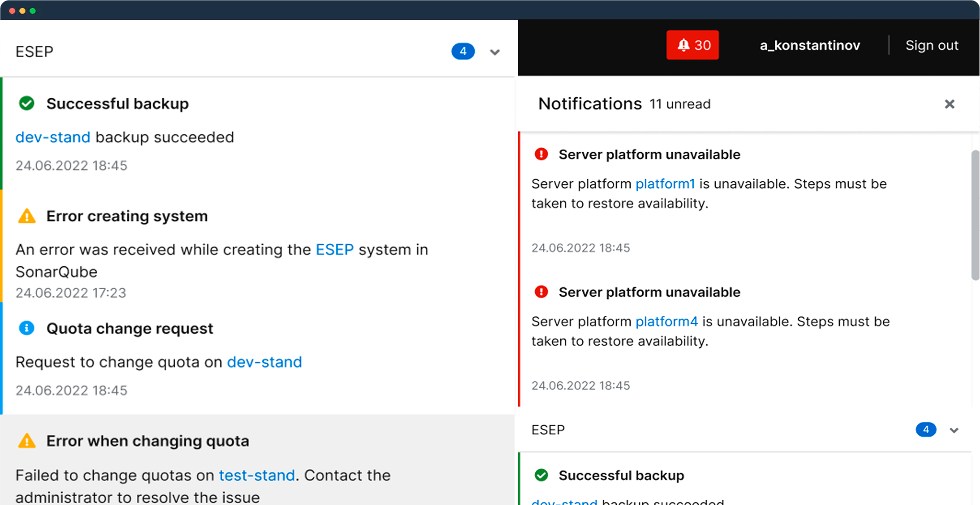
Task: Click the blue '4' badge next to ESEP
Action: pos(462,51)
